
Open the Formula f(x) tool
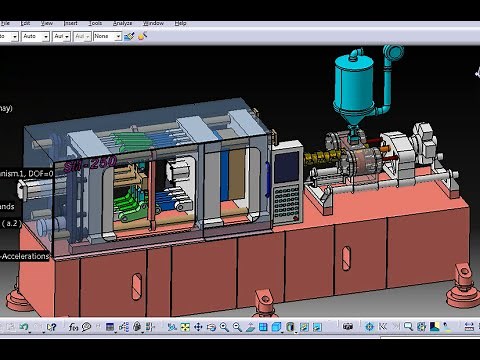point(73,327)
